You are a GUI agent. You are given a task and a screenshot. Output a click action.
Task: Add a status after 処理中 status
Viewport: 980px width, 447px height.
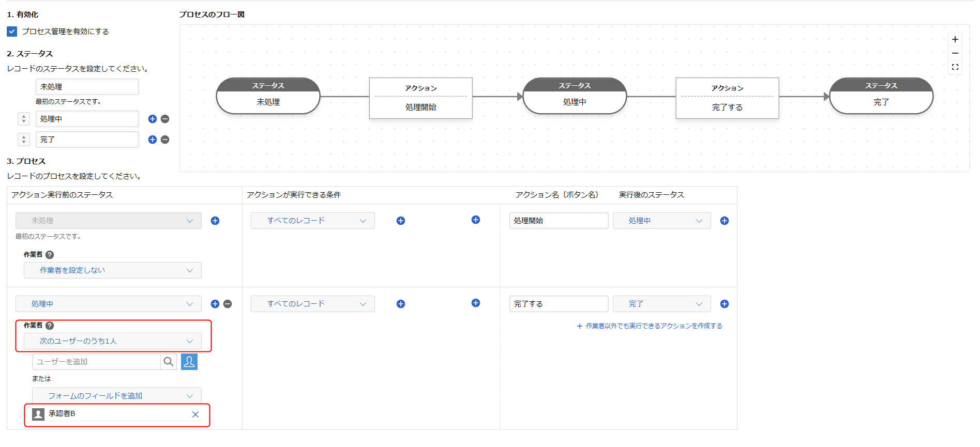pos(153,119)
